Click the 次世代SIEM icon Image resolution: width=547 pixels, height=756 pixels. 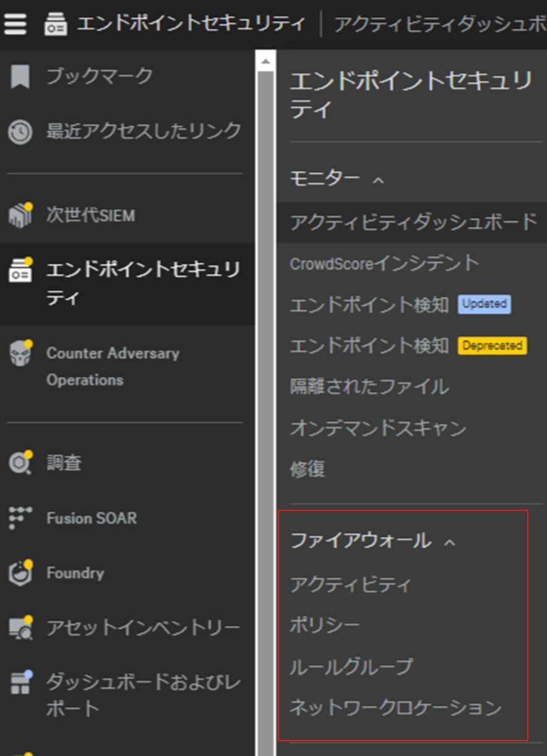click(20, 215)
